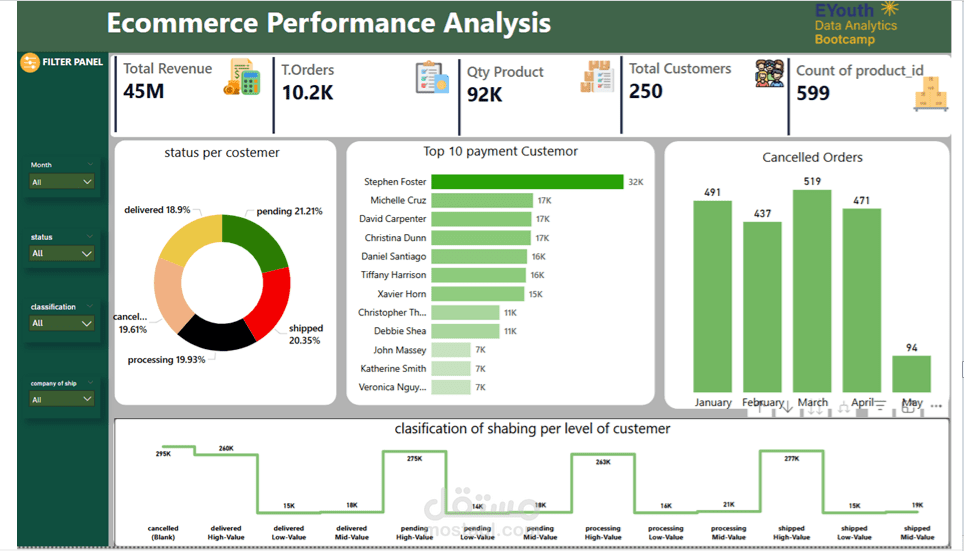964x551 pixels.
Task: Open the company of ship dropdown
Action: 61,399
